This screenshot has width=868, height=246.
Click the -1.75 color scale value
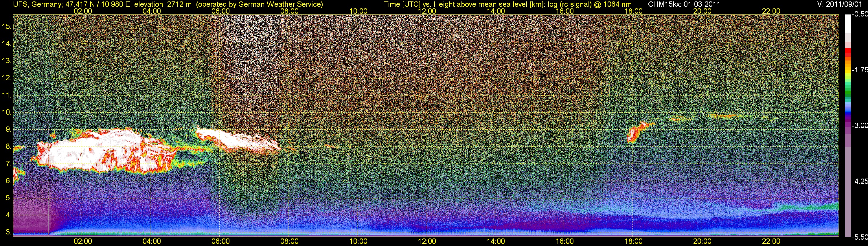(x=860, y=70)
